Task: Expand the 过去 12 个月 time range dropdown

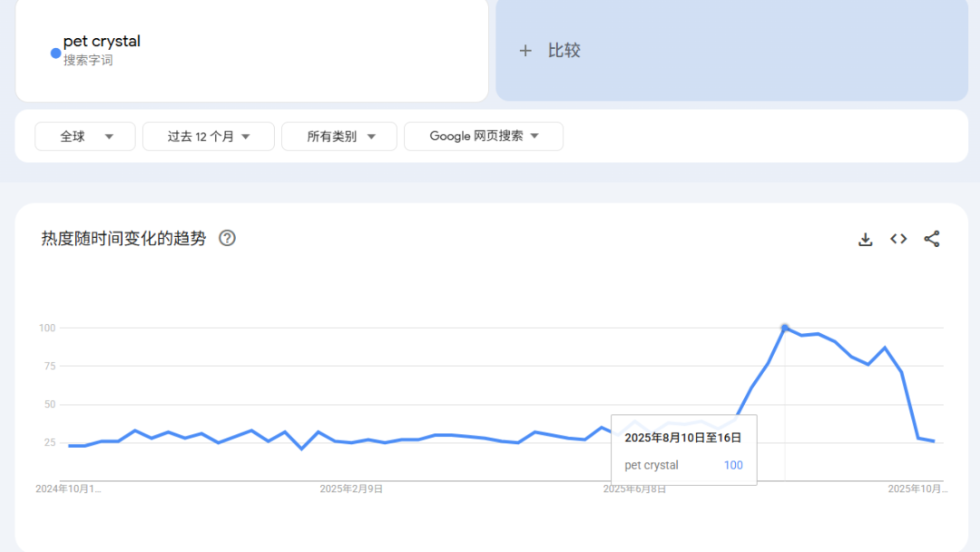Action: tap(208, 136)
